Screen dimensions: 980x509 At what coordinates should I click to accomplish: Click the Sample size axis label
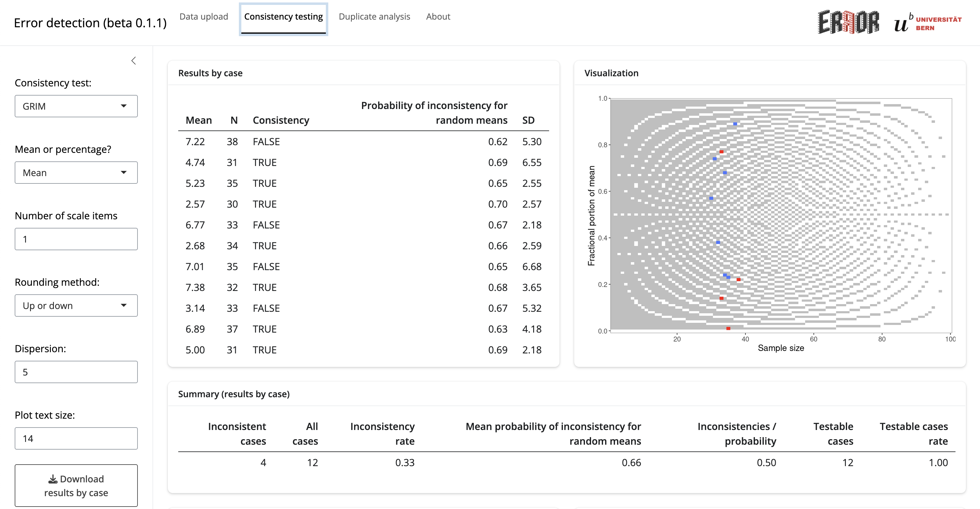(781, 348)
